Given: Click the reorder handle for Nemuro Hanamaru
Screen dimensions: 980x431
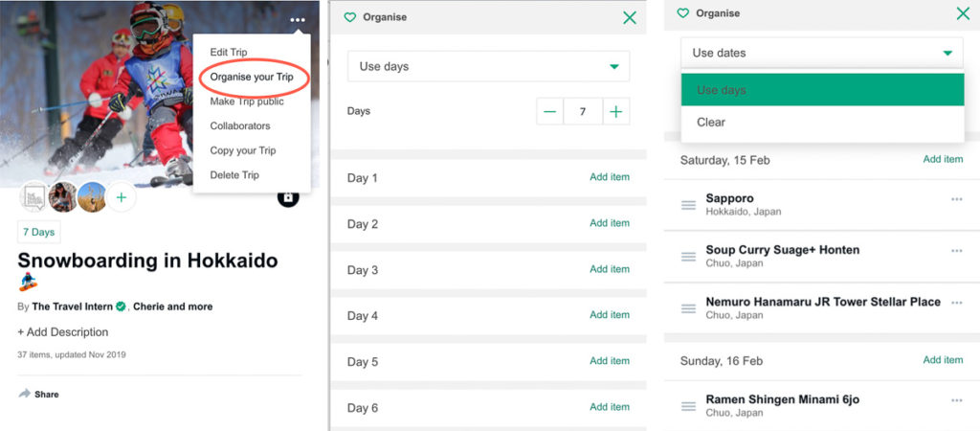Looking at the screenshot, I should coord(688,308).
